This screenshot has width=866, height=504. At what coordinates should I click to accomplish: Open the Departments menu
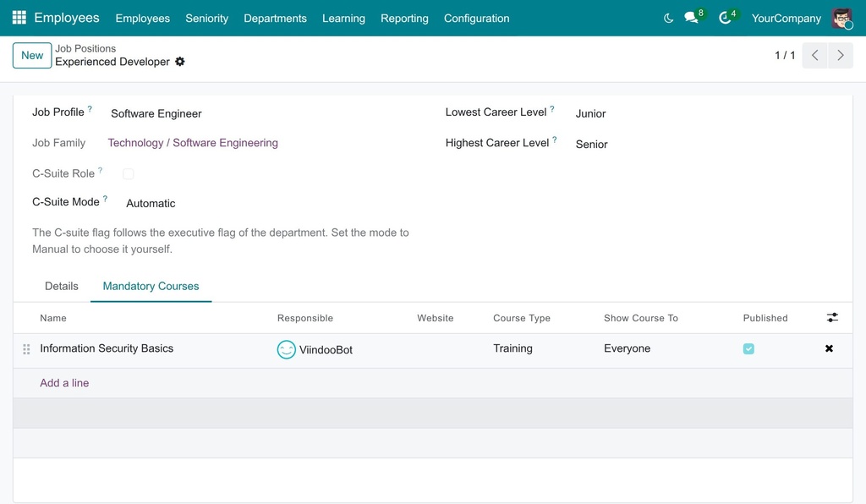(x=275, y=19)
